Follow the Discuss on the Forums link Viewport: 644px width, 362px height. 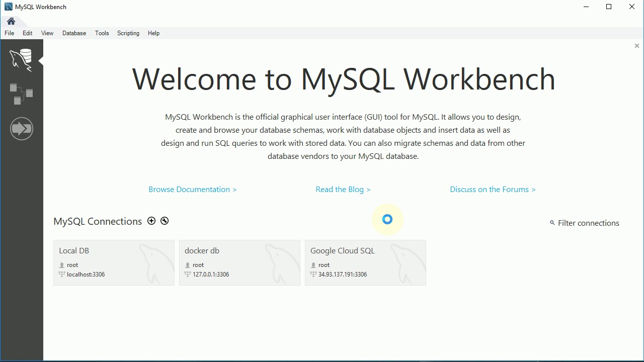pyautogui.click(x=493, y=190)
